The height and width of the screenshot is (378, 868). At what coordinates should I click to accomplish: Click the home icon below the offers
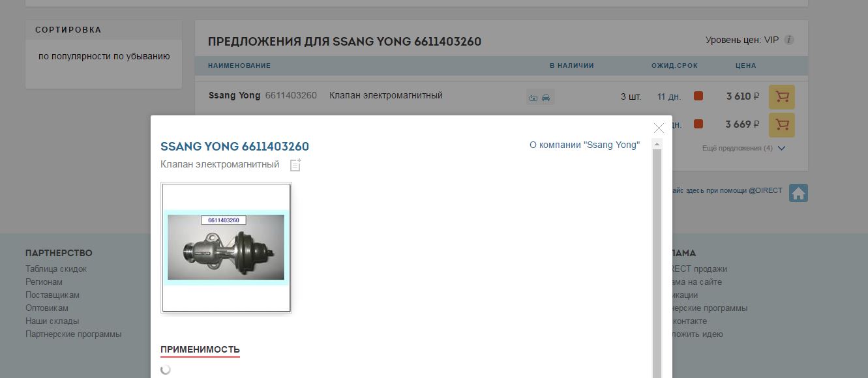pyautogui.click(x=798, y=193)
